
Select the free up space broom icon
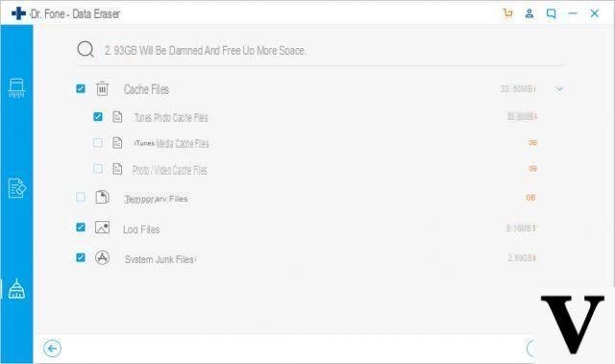(x=16, y=289)
